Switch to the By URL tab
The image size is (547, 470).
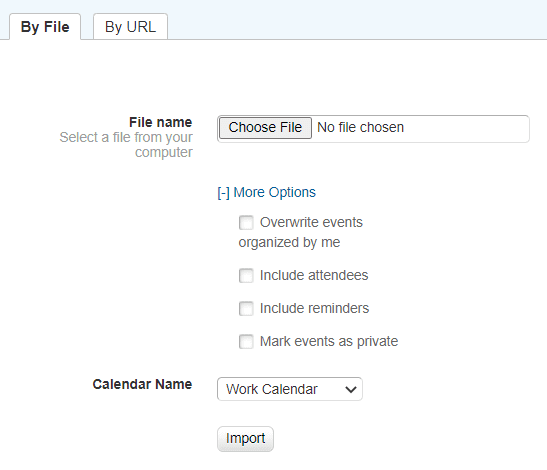coord(130,27)
